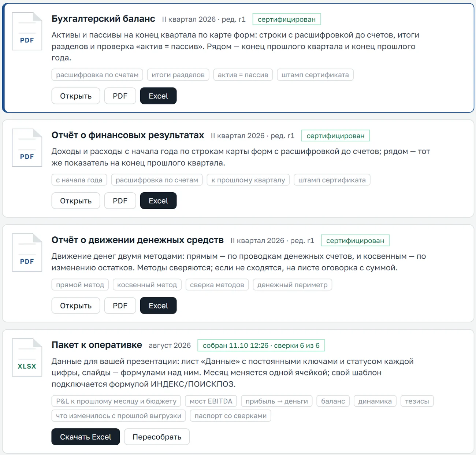Click the Пересобрать button
The height and width of the screenshot is (455, 476).
[157, 437]
